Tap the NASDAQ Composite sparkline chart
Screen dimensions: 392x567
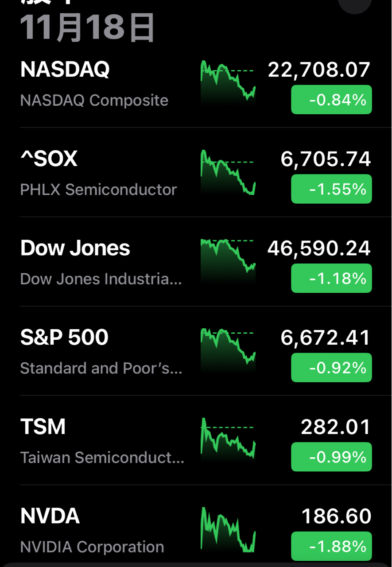[x=228, y=83]
